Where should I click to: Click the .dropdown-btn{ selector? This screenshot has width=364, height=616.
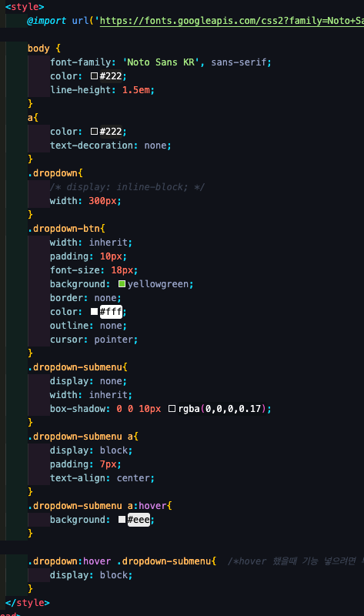[66, 228]
